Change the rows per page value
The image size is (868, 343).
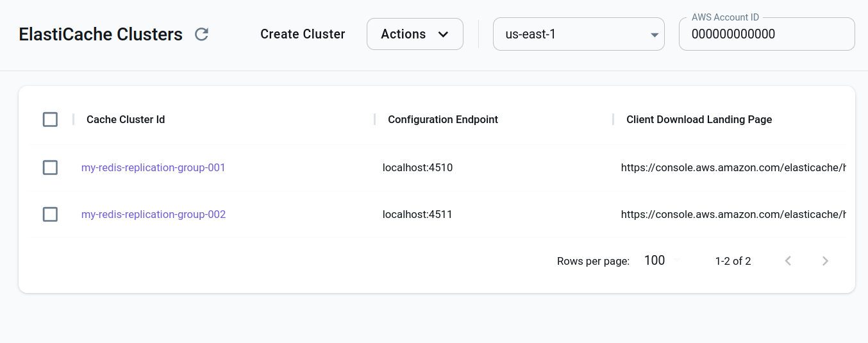point(660,261)
